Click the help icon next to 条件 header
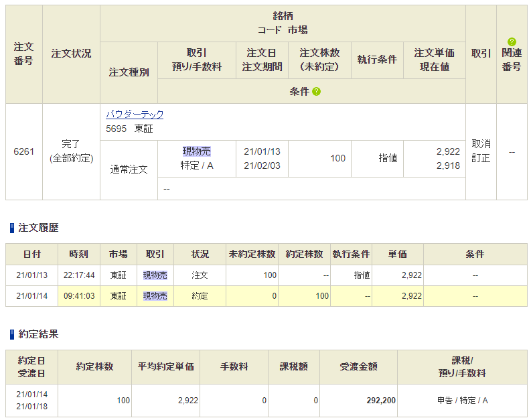The width and height of the screenshot is (531, 420). tap(316, 92)
